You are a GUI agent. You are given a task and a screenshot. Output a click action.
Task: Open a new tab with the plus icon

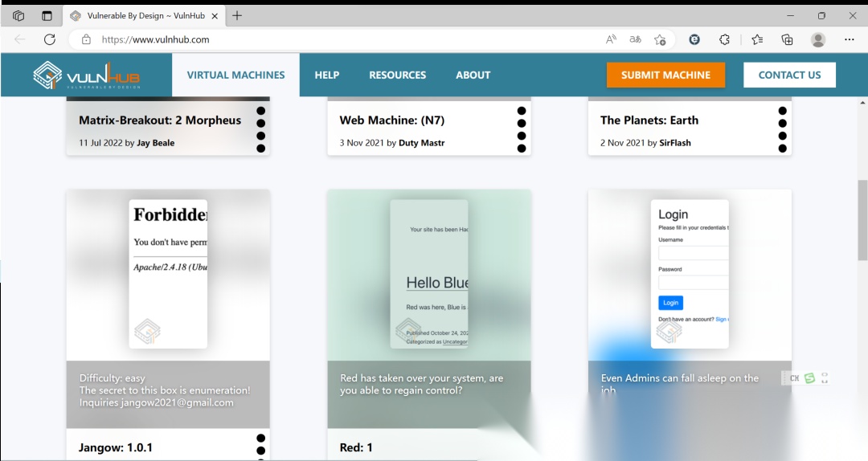coord(237,15)
